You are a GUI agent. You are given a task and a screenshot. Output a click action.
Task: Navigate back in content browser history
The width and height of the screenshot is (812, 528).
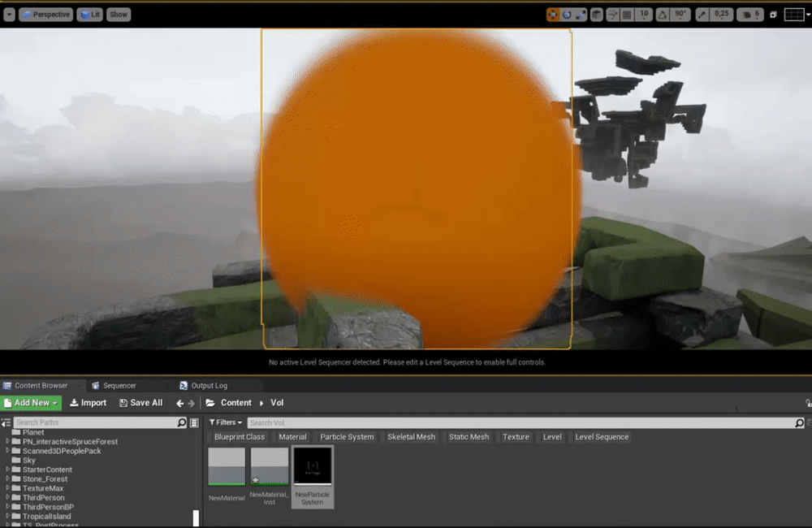pos(179,403)
